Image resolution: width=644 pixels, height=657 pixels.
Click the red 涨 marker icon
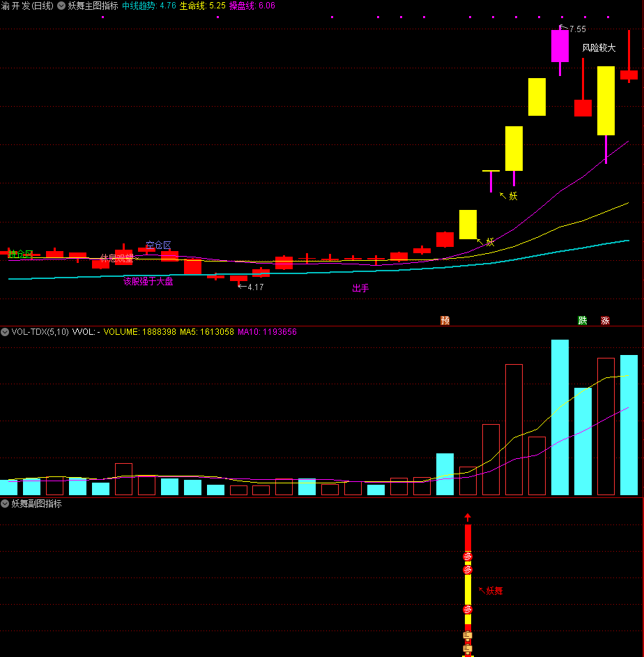[x=605, y=321]
